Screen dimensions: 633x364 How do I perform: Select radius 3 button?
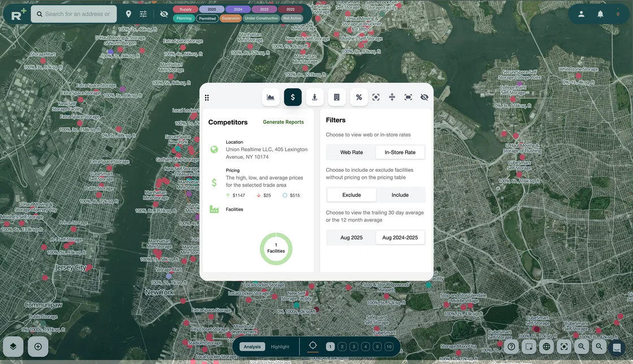[x=354, y=346]
